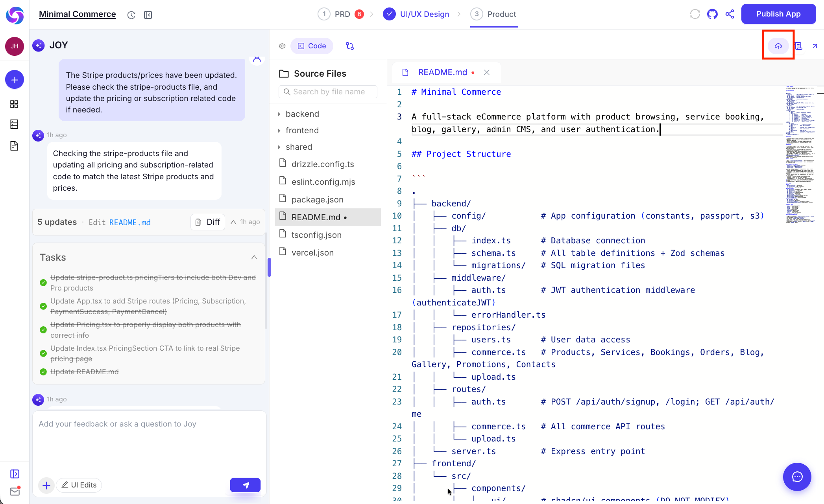Screen dimensions: 824x504
Task: Open the floating chat support bubble
Action: coord(797,477)
